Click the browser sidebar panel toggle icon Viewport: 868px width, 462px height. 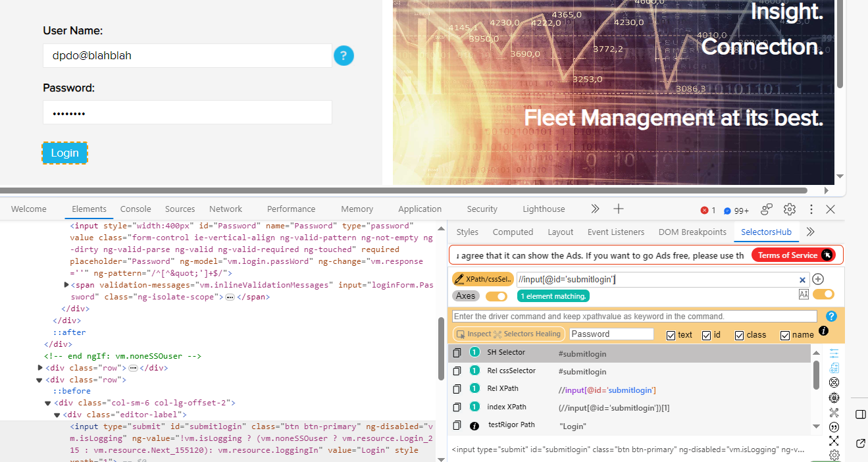(860, 414)
